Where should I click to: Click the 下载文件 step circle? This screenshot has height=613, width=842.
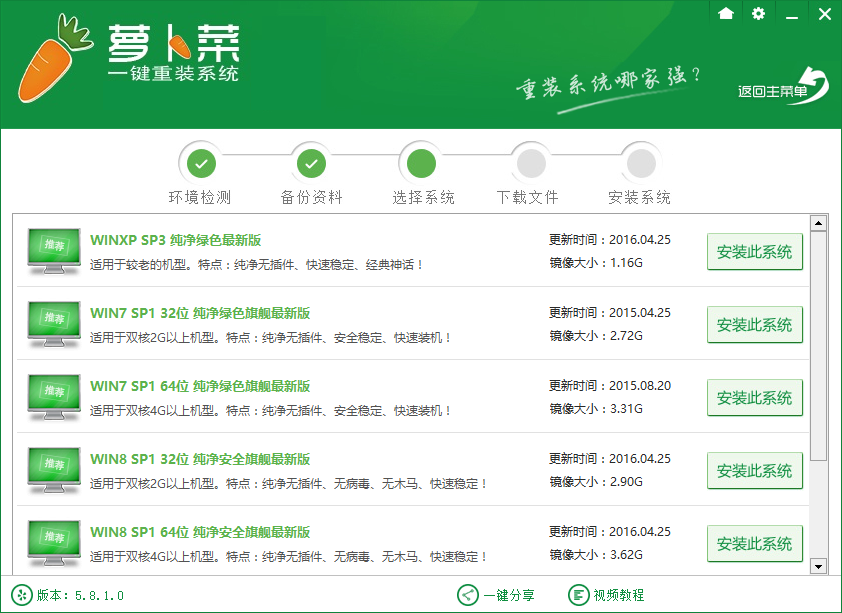click(530, 162)
